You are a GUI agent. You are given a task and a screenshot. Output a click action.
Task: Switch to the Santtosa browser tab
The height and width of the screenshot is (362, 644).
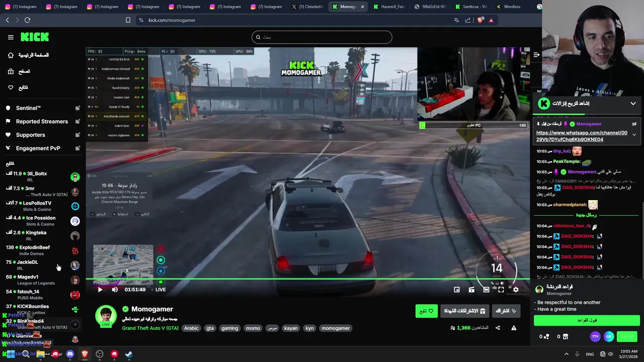(x=470, y=7)
